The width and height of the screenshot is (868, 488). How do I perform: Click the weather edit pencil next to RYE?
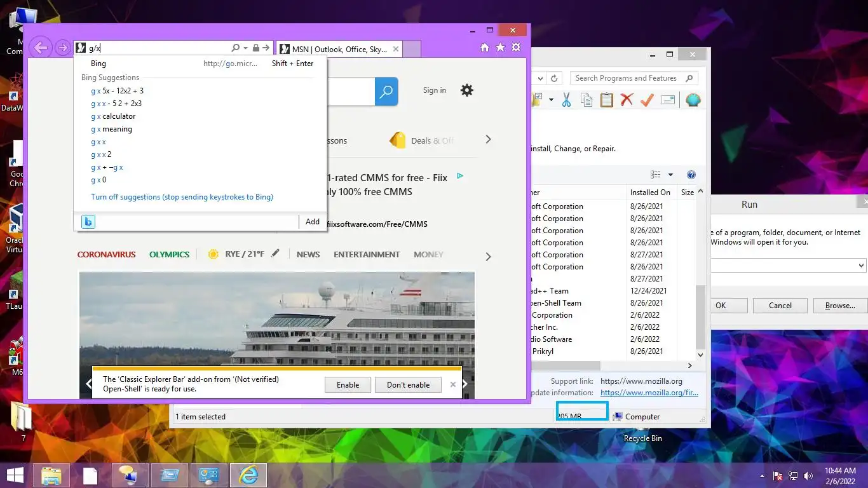coord(275,254)
